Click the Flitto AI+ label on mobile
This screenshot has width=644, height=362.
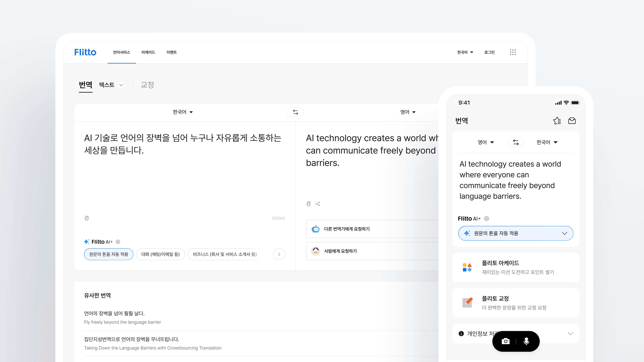tap(469, 219)
